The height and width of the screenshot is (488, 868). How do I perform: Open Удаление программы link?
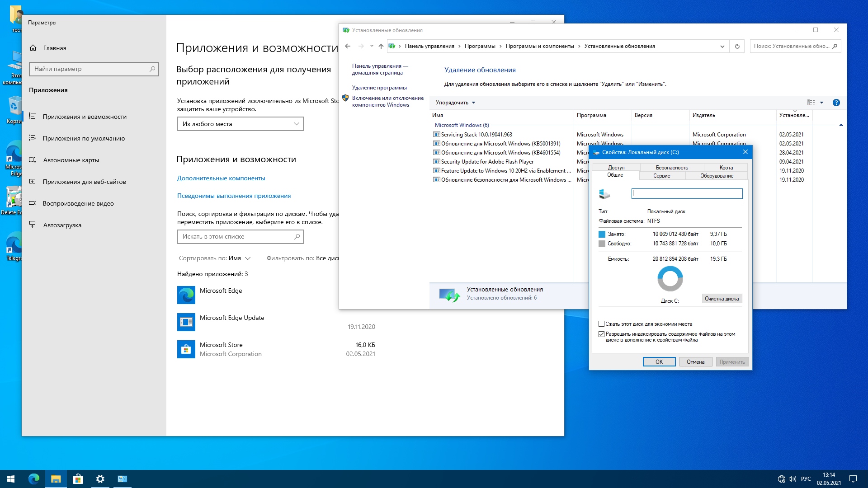pos(379,88)
